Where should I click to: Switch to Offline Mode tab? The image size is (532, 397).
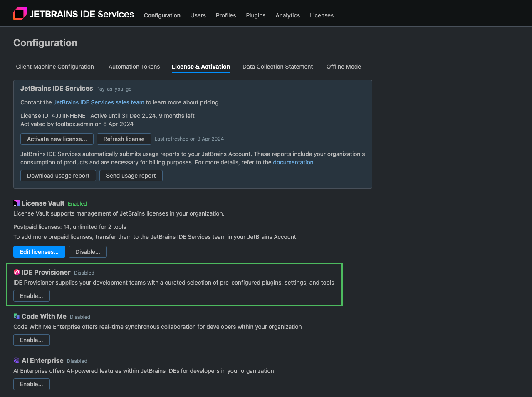[344, 67]
